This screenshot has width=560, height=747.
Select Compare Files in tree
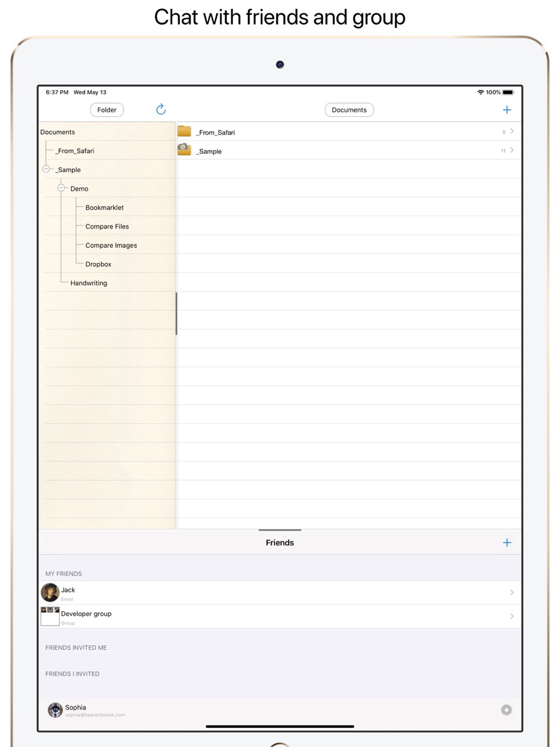point(107,226)
